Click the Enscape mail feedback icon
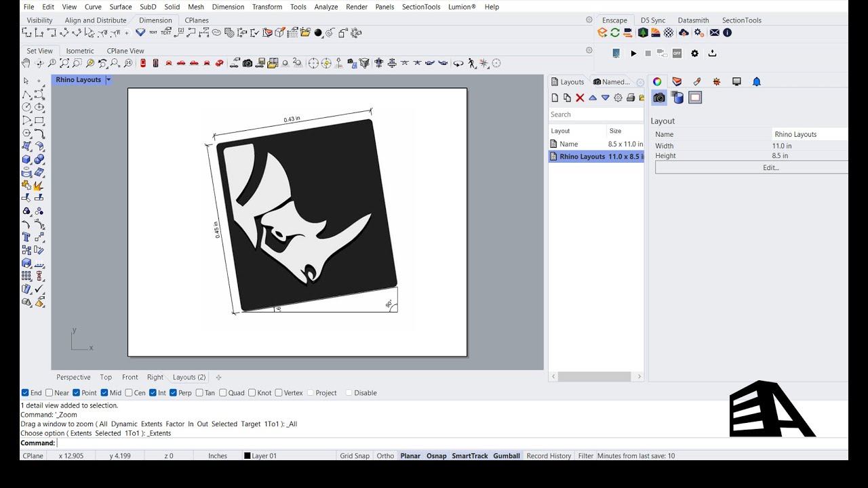 pyautogui.click(x=714, y=33)
